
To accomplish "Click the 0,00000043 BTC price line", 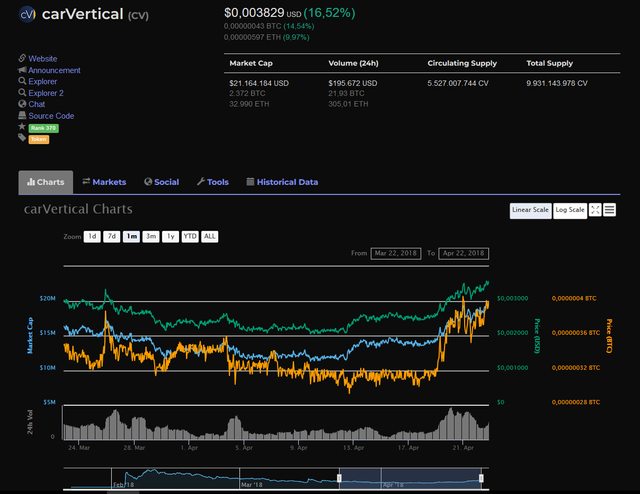I will pos(269,26).
